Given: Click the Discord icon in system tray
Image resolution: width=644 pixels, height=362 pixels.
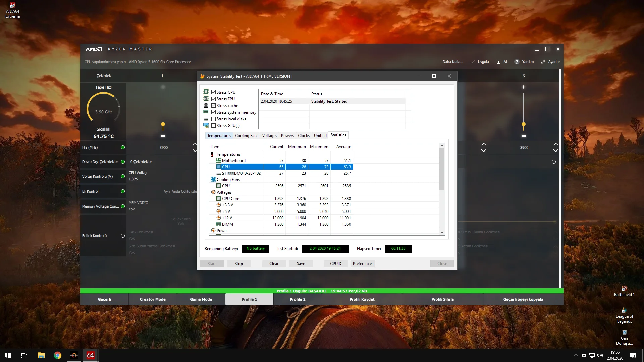Looking at the screenshot, I should point(584,355).
